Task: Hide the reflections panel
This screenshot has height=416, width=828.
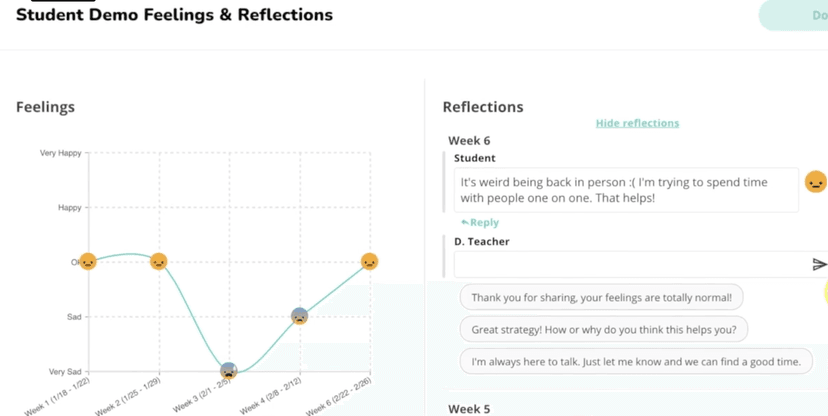Action: point(637,123)
